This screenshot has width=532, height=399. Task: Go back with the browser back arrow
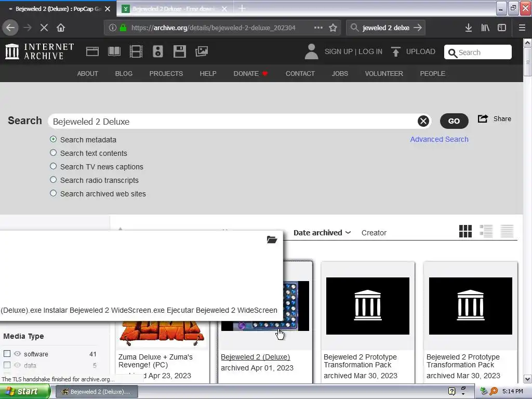[x=10, y=28]
